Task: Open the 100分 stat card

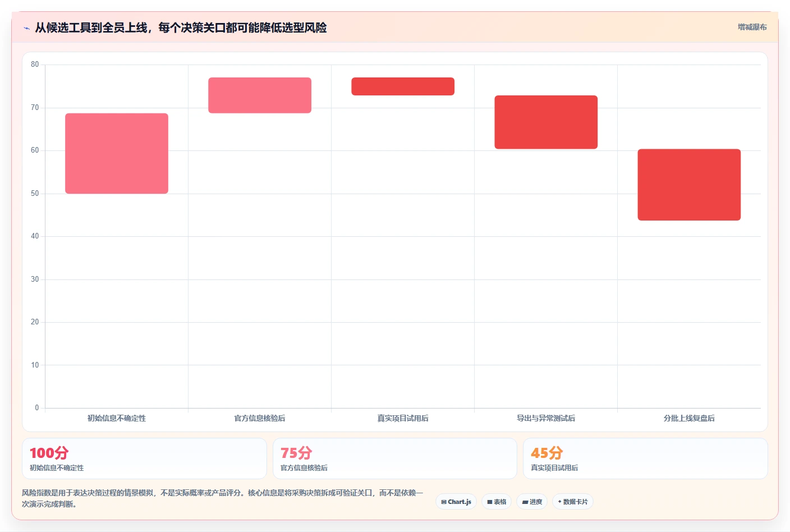Action: [x=144, y=458]
